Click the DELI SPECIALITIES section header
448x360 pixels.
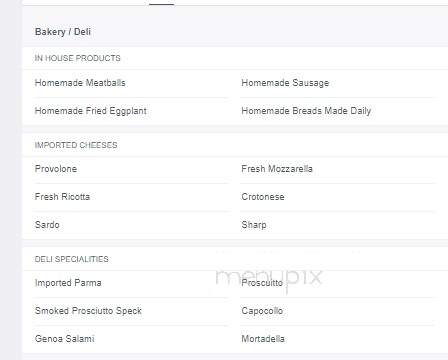[x=72, y=259]
